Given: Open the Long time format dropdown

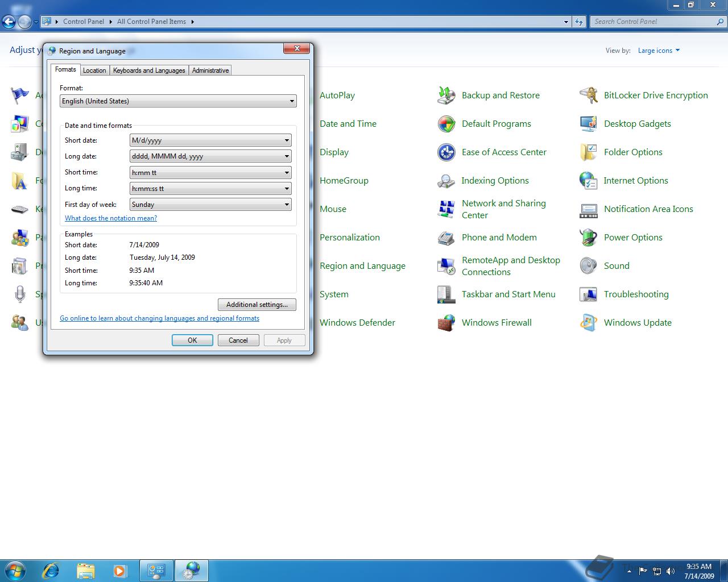Looking at the screenshot, I should (x=210, y=188).
